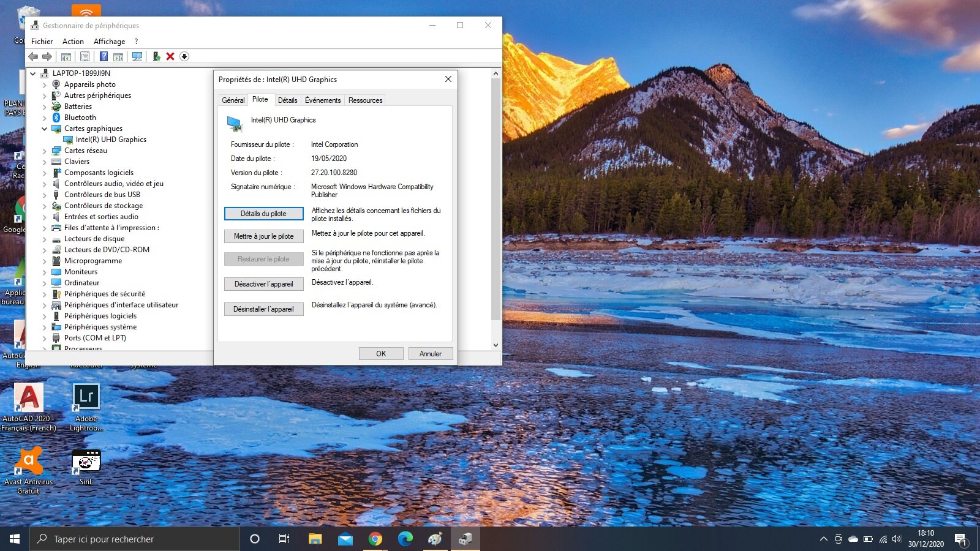Click the Back arrow in Device Manager toolbar
This screenshot has width=980, height=551.
pos(33,56)
